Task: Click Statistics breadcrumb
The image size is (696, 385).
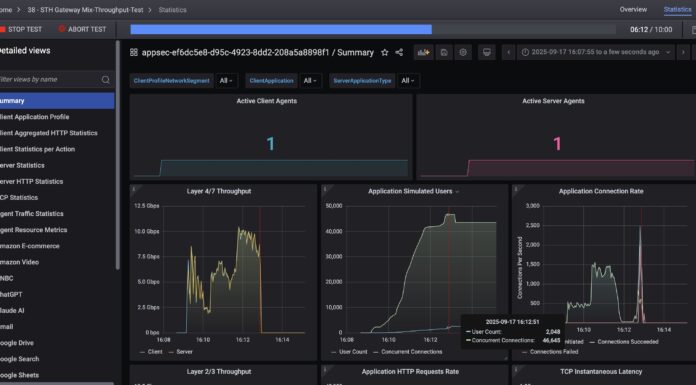Action: click(x=172, y=10)
